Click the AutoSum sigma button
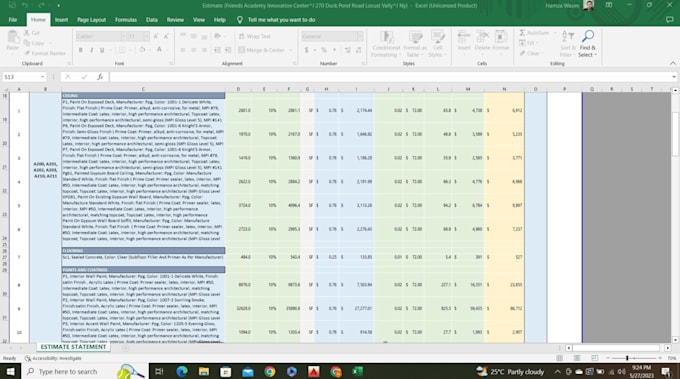Image resolution: width=680 pixels, height=379 pixels. click(534, 33)
